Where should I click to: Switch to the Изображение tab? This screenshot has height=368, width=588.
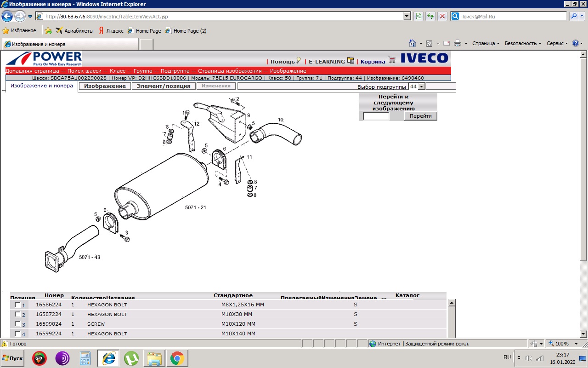(x=105, y=86)
